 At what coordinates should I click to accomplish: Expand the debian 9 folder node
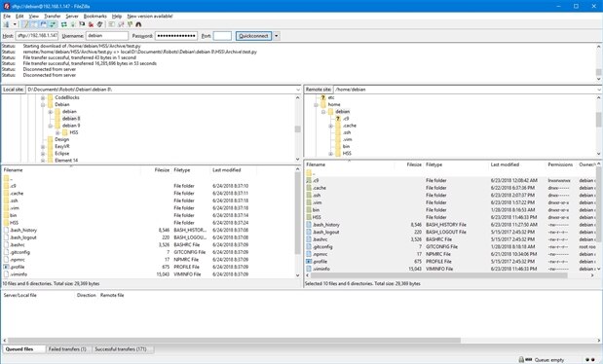tap(51, 126)
